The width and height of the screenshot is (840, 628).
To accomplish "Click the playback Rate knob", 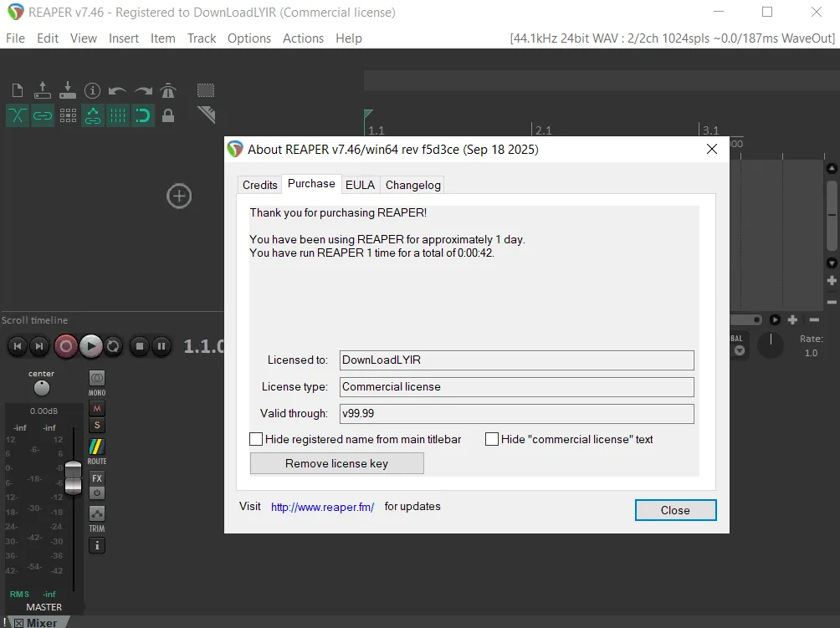I will pyautogui.click(x=771, y=346).
